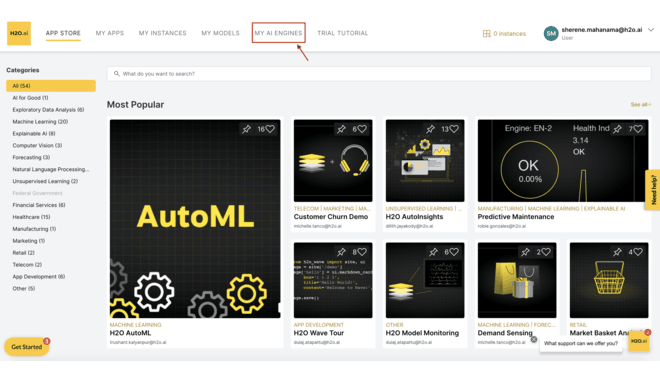
Task: Filter by Machine Learning (20)
Action: click(40, 122)
